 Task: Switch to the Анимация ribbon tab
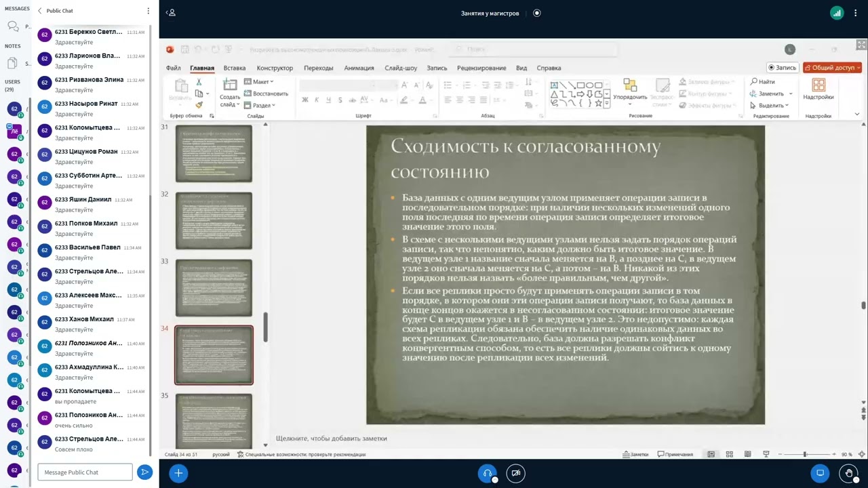[x=359, y=68]
